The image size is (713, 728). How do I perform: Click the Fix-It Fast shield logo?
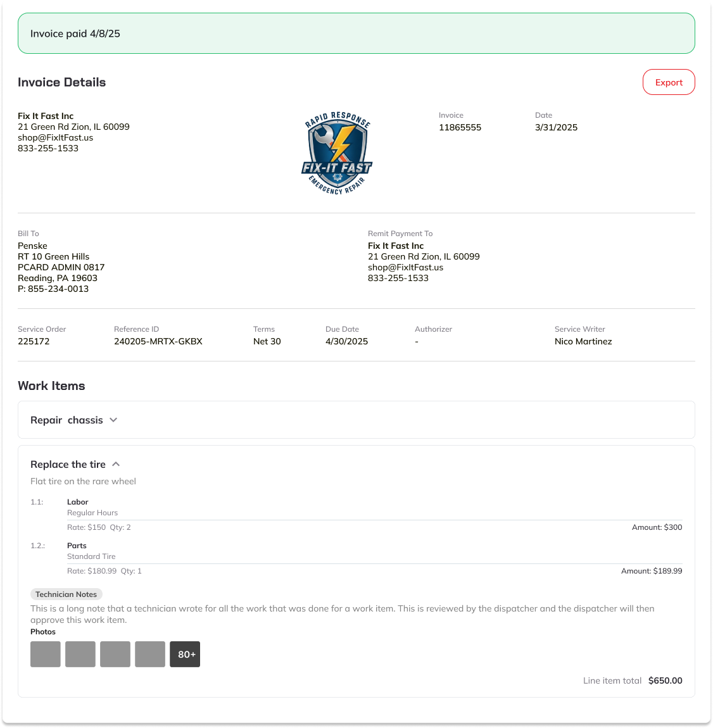337,153
